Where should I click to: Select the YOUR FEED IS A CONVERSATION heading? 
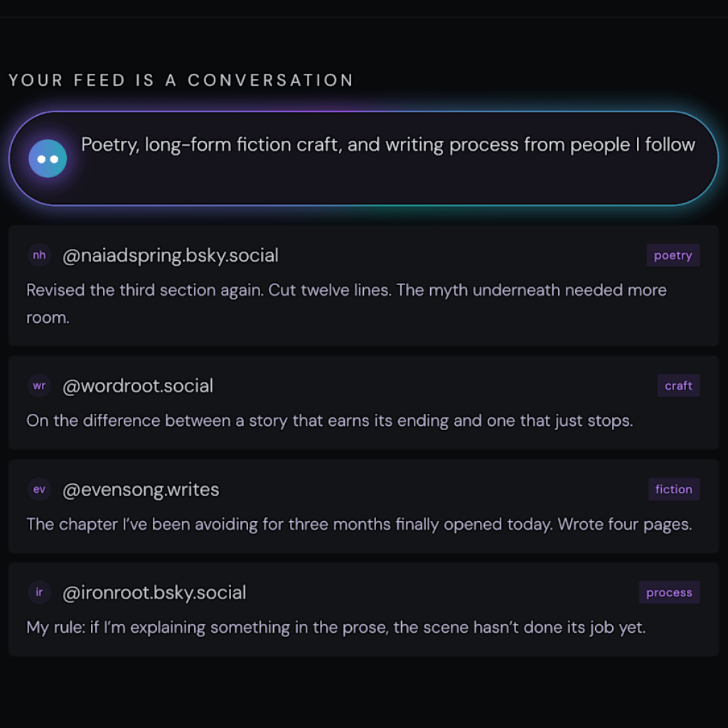(x=181, y=80)
